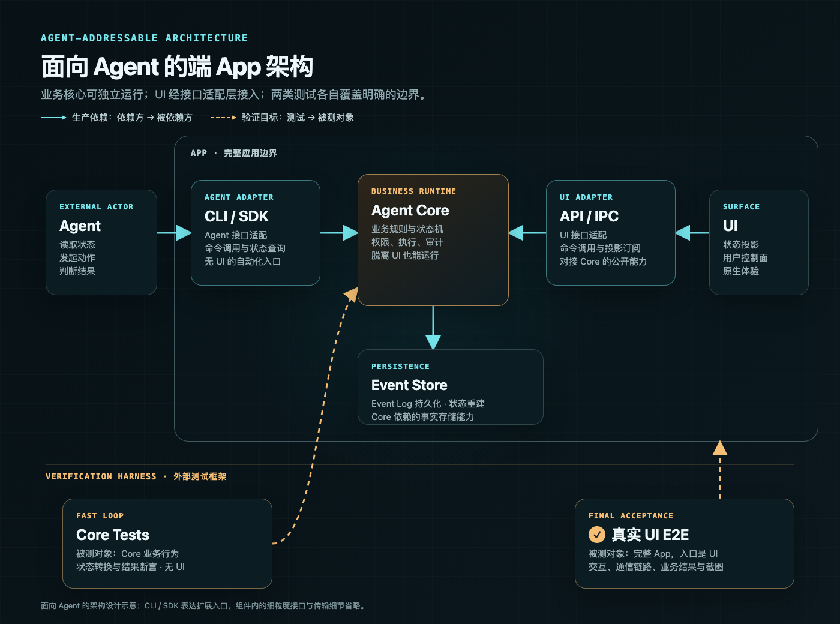Image resolution: width=840 pixels, height=624 pixels.
Task: Click the Event Store heading
Action: coord(409,385)
